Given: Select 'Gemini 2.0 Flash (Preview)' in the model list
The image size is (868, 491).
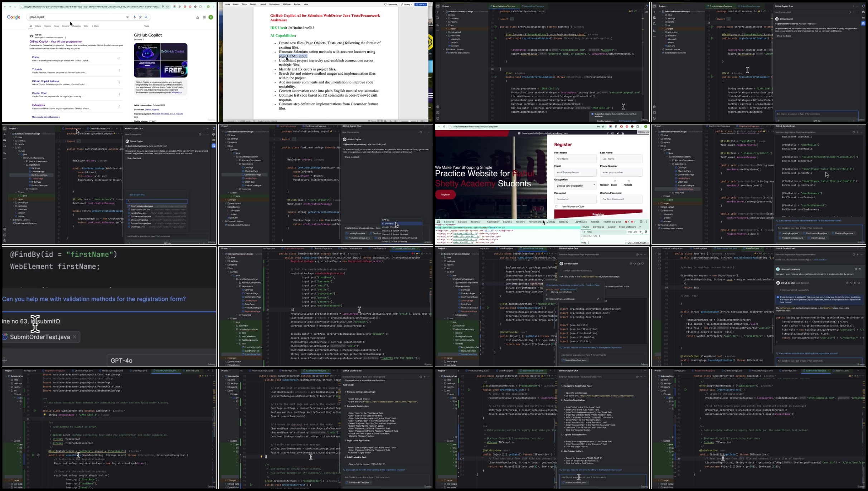Looking at the screenshot, I should coord(402,241).
